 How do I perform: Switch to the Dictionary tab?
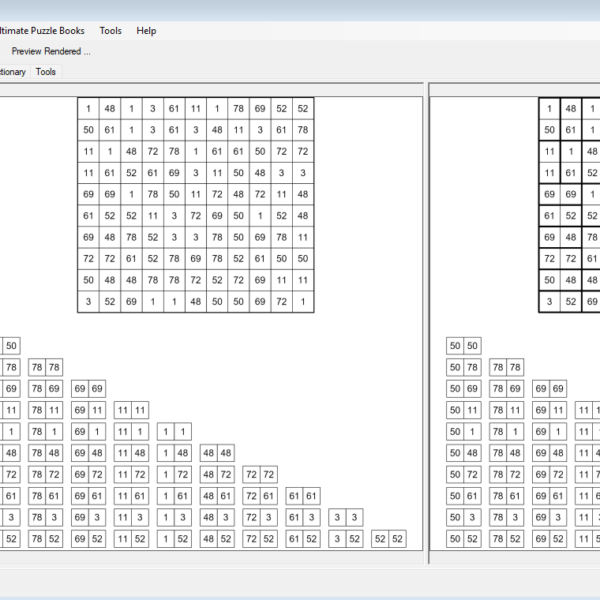click(x=12, y=72)
